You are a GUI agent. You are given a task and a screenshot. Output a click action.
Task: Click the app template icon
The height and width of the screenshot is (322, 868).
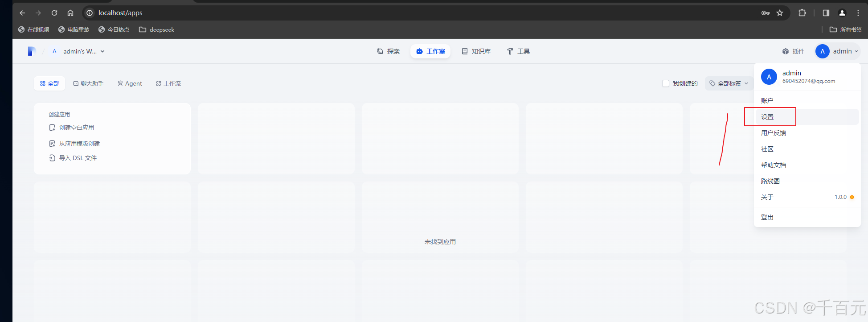tap(52, 144)
